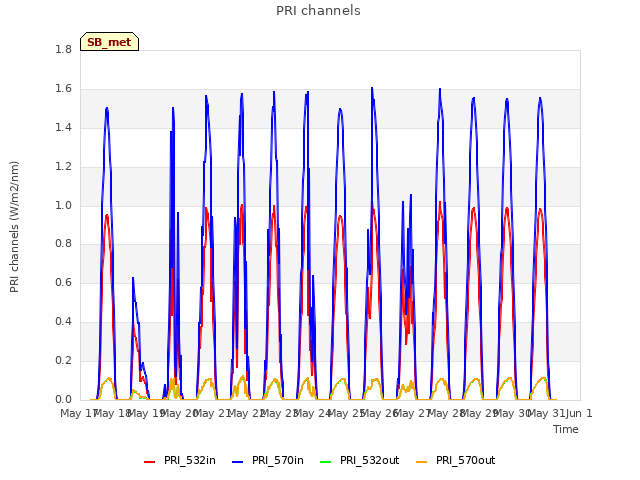This screenshot has width=640, height=480.
Task: Click the 0.0 y-axis tick value
Action: pyautogui.click(x=63, y=399)
